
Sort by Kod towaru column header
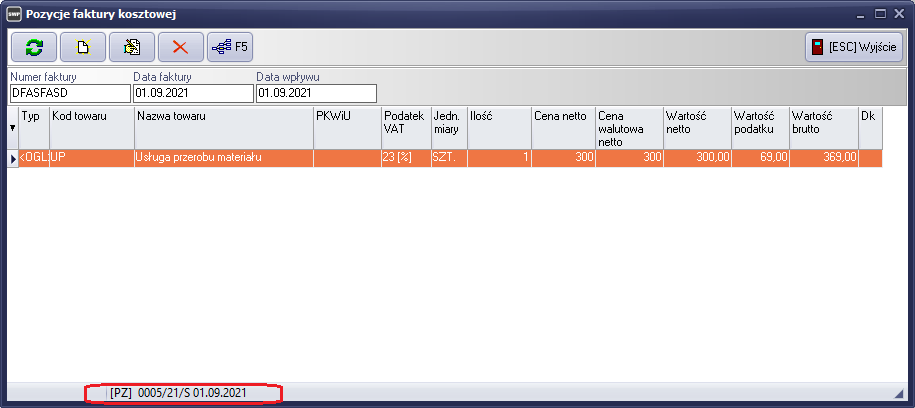(x=92, y=117)
